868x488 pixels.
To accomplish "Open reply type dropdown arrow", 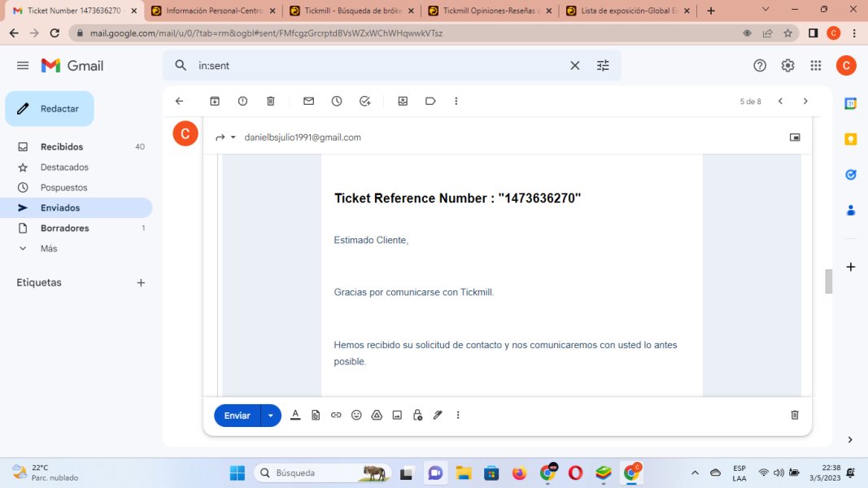I will pyautogui.click(x=233, y=137).
